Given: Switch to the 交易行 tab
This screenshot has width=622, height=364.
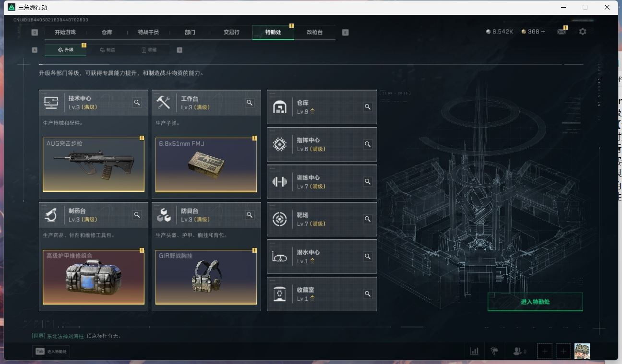Looking at the screenshot, I should tap(231, 32).
